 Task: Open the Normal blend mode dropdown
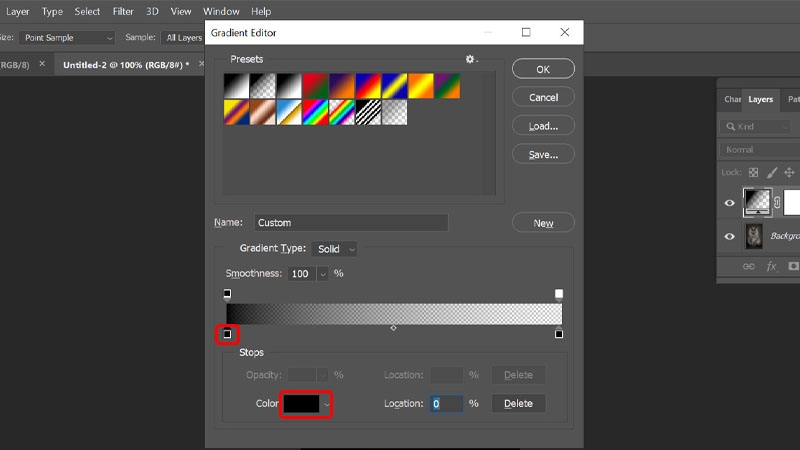click(760, 149)
